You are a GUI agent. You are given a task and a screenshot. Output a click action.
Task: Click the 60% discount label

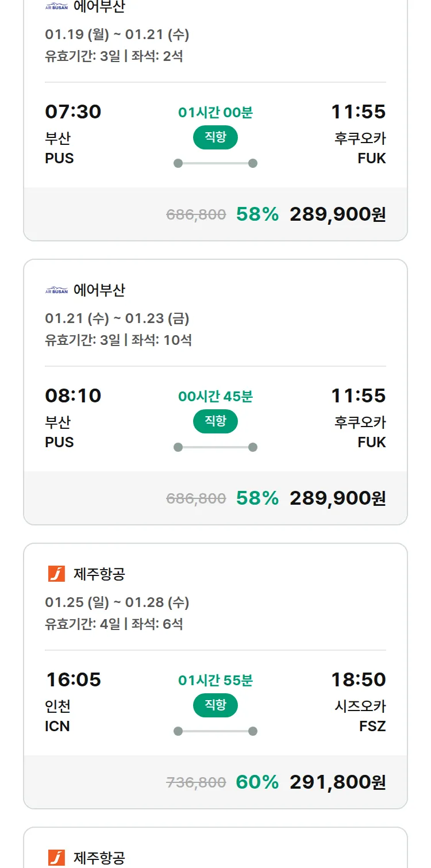coord(257,782)
